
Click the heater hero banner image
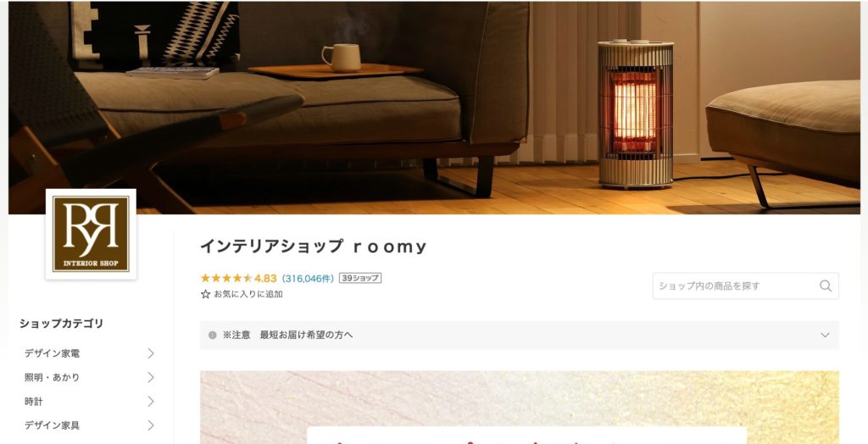[x=434, y=108]
